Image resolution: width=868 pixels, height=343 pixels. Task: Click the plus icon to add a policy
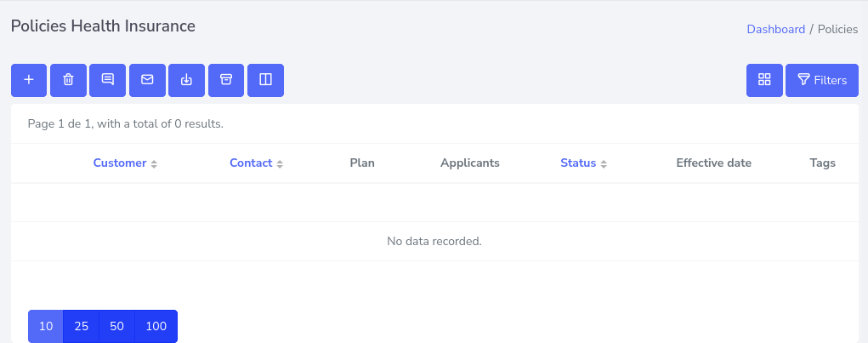click(x=29, y=80)
